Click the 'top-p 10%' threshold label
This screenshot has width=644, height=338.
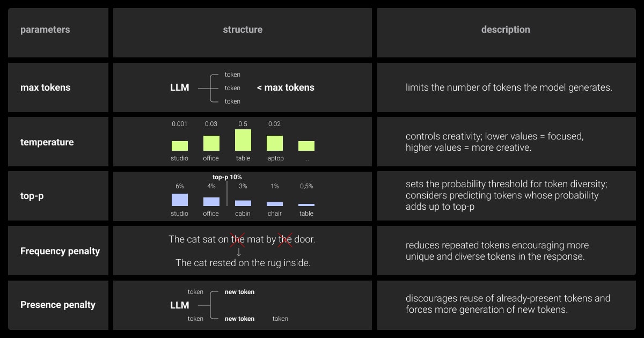[227, 177]
